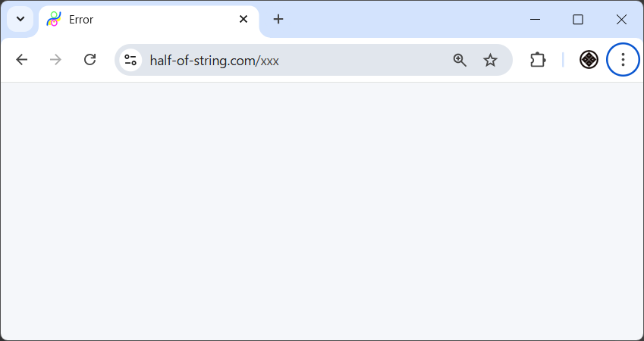The width and height of the screenshot is (644, 341).
Task: Open the tab search dropdown chevron
Action: click(x=20, y=19)
